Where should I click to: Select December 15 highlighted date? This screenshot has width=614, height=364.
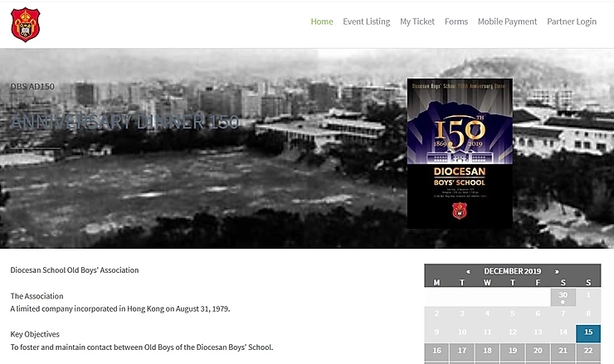point(588,333)
